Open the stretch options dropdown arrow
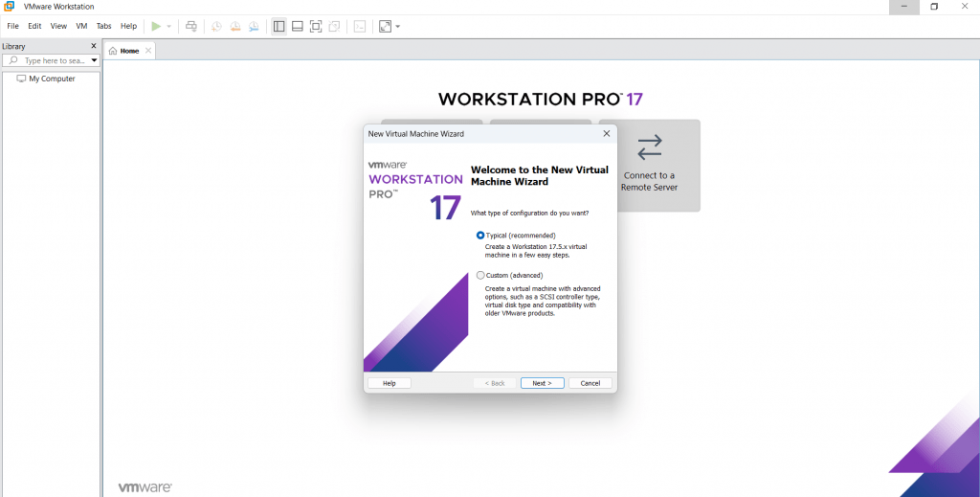980x497 pixels. (x=397, y=26)
